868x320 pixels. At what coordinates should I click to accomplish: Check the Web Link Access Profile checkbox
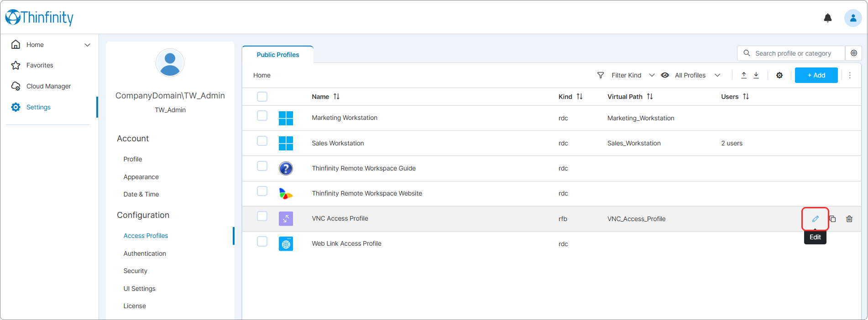coord(262,241)
